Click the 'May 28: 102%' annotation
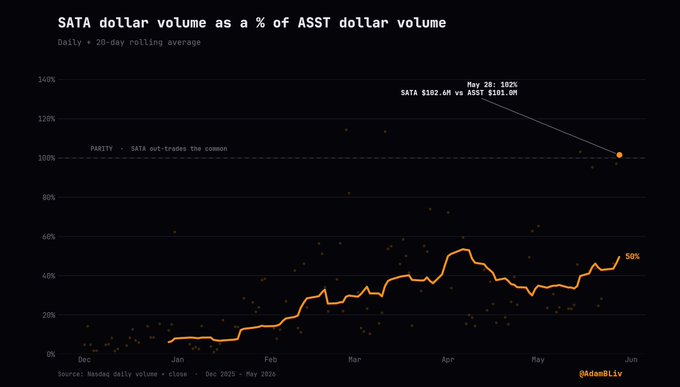Image resolution: width=680 pixels, height=387 pixels. (x=492, y=85)
